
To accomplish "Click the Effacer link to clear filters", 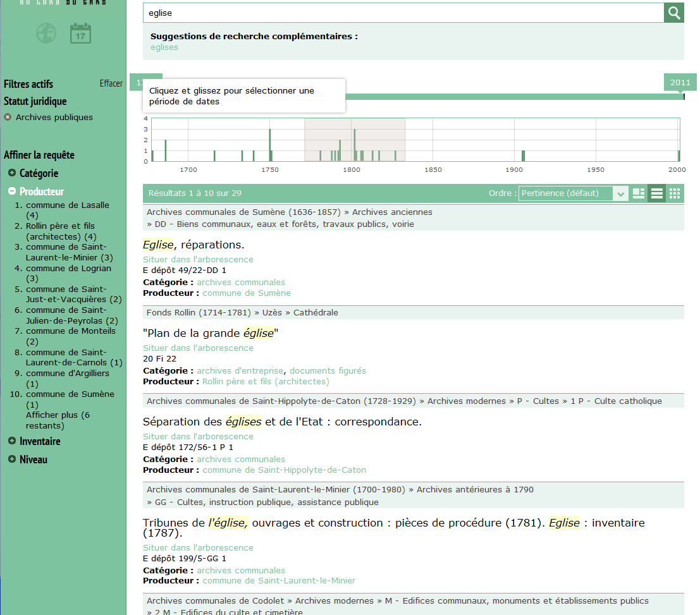I will 111,83.
